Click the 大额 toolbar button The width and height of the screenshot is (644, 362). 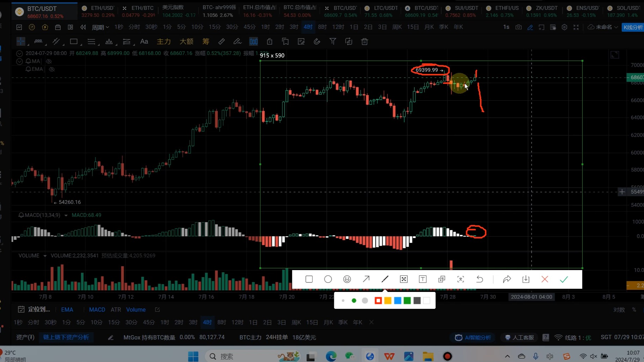[186, 42]
